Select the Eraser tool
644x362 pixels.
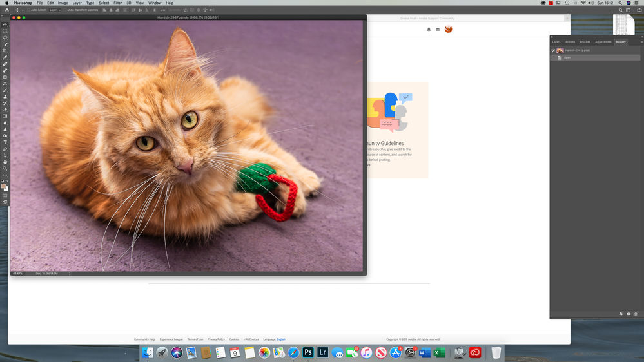(x=5, y=110)
